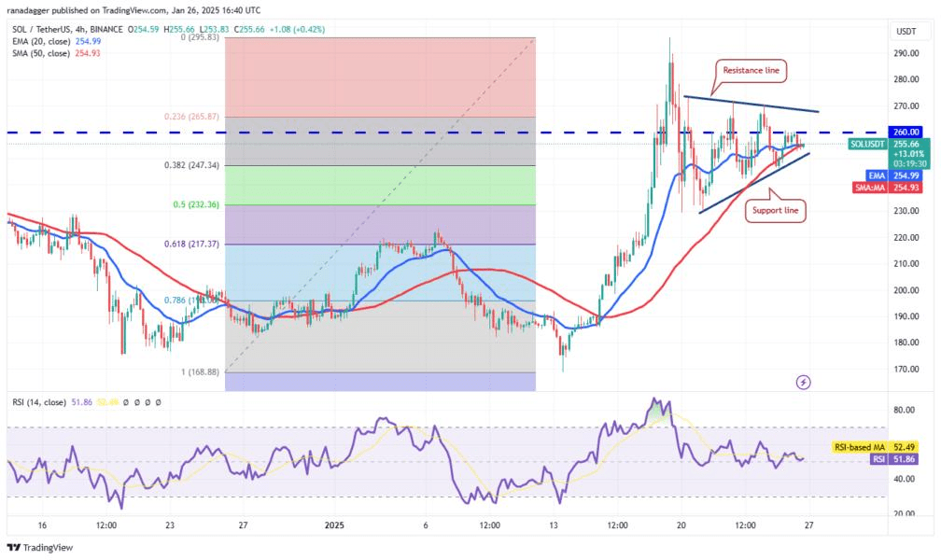Click 270.00 on the price axis
This screenshot has height=560, width=941.
pos(906,106)
